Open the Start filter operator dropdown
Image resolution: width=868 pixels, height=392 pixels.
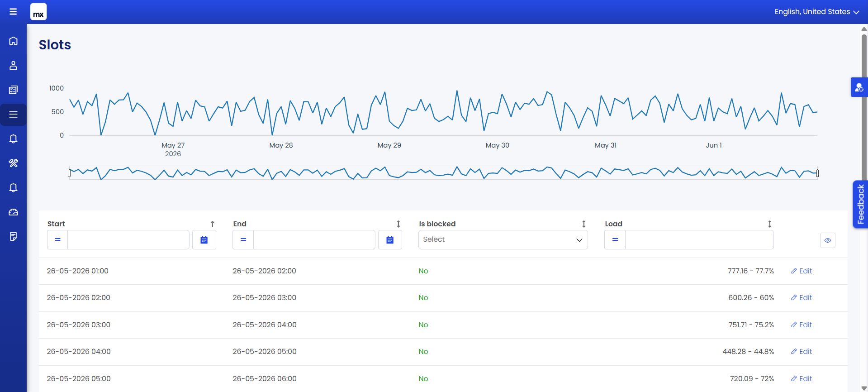(57, 240)
